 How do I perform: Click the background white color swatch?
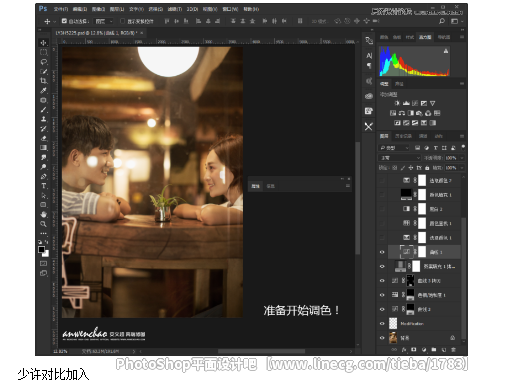(46, 254)
